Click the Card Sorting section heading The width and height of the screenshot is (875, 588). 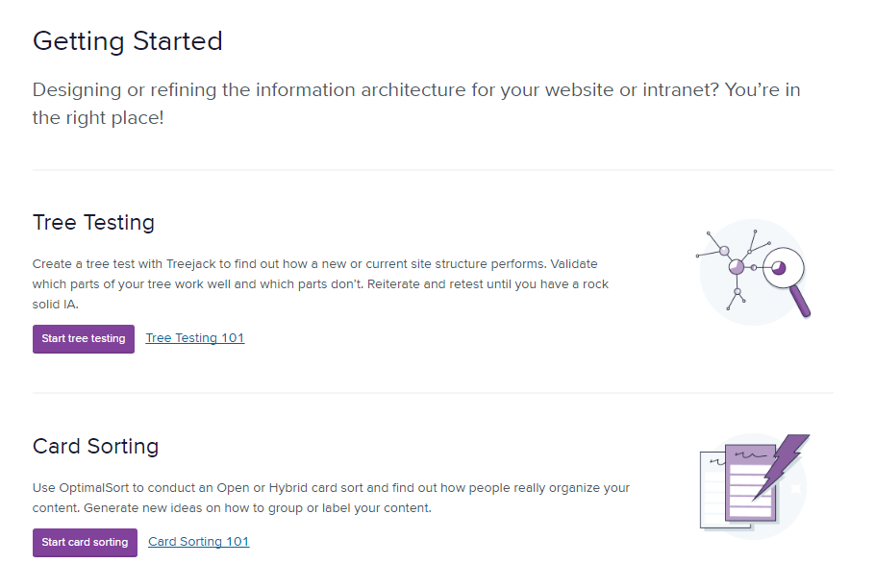pos(96,446)
